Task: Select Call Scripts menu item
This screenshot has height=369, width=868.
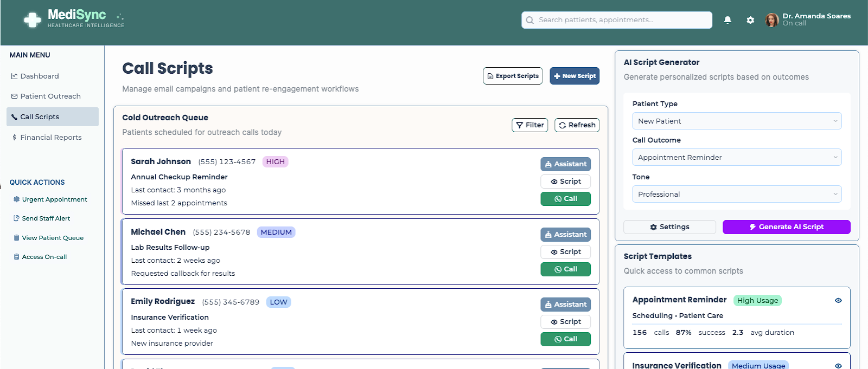Action: pyautogui.click(x=53, y=117)
